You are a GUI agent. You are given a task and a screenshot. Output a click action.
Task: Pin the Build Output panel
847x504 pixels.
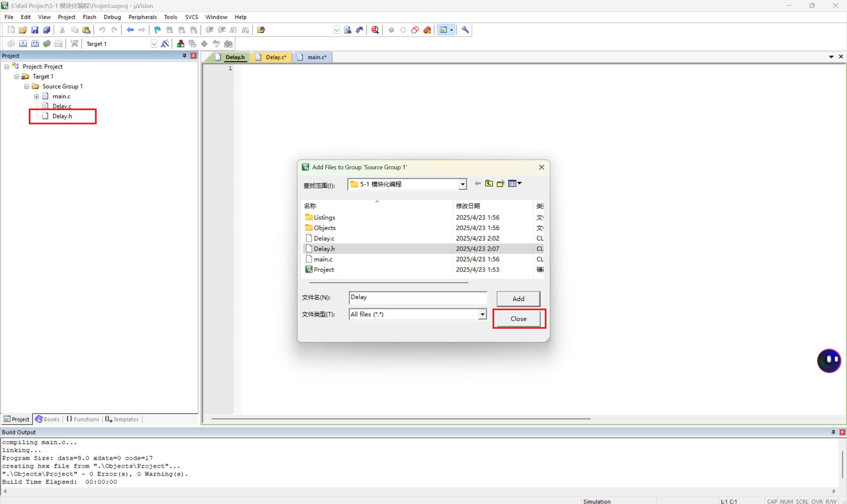tap(833, 432)
